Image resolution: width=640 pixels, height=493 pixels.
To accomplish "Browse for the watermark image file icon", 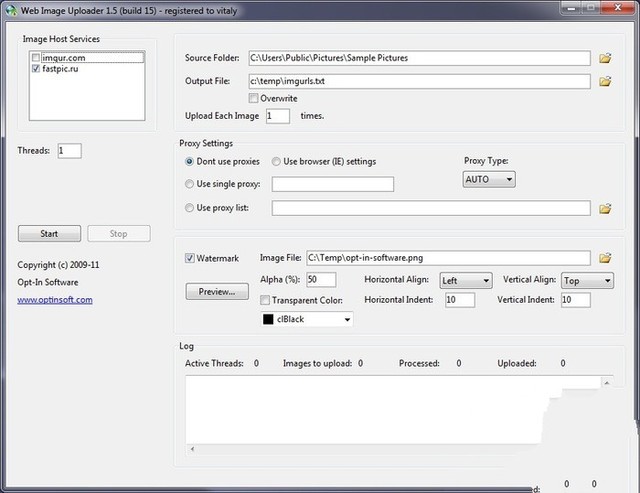I will pyautogui.click(x=605, y=258).
